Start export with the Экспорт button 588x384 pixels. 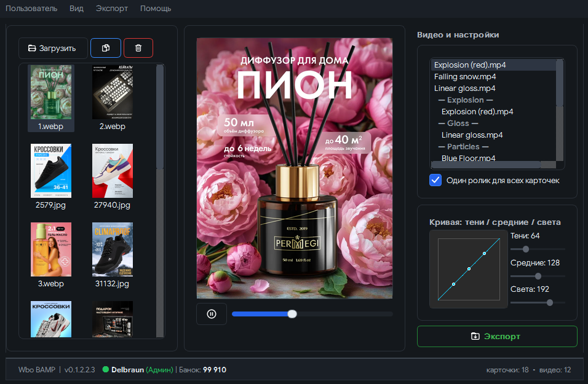(497, 336)
